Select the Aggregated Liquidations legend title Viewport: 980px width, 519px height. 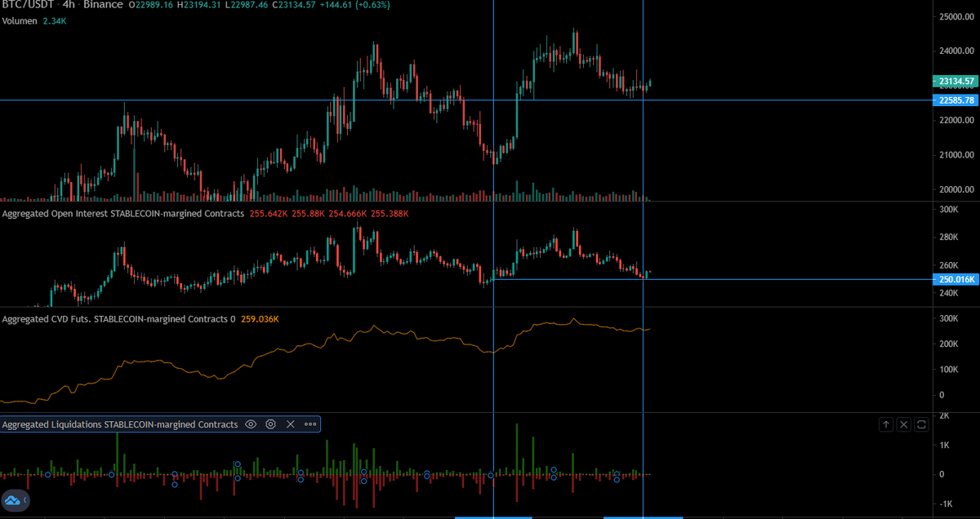pos(120,424)
